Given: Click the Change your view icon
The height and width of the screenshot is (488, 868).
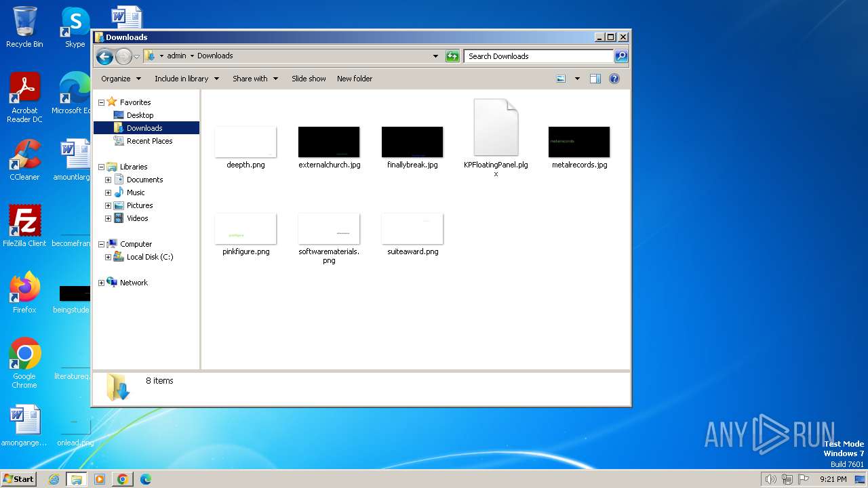Looking at the screenshot, I should click(x=561, y=79).
